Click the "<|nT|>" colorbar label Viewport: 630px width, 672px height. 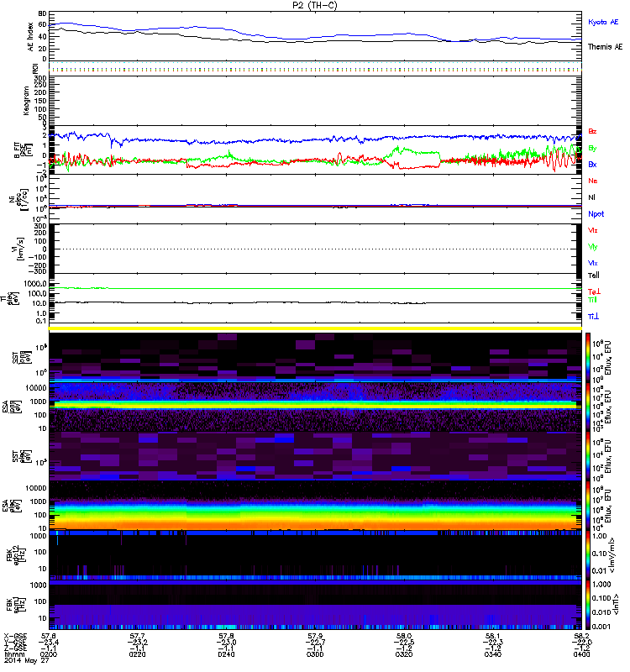coord(615,604)
